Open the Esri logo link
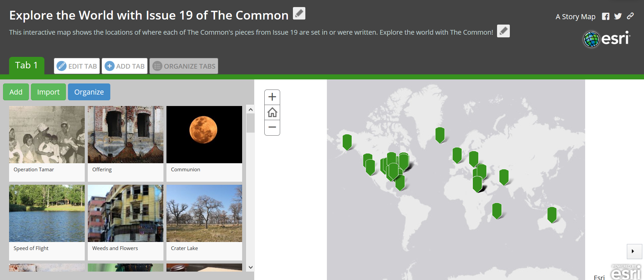 pyautogui.click(x=607, y=39)
